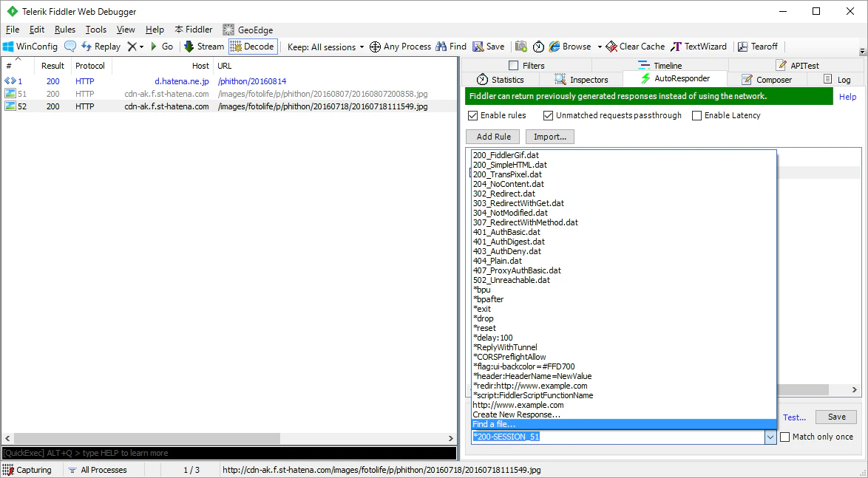Replay the selected sessions

click(x=101, y=47)
